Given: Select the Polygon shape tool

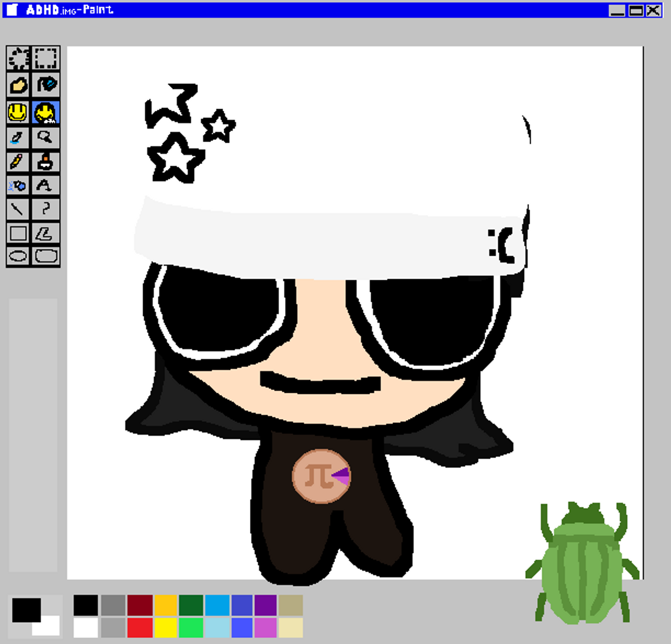Looking at the screenshot, I should pyautogui.click(x=46, y=233).
